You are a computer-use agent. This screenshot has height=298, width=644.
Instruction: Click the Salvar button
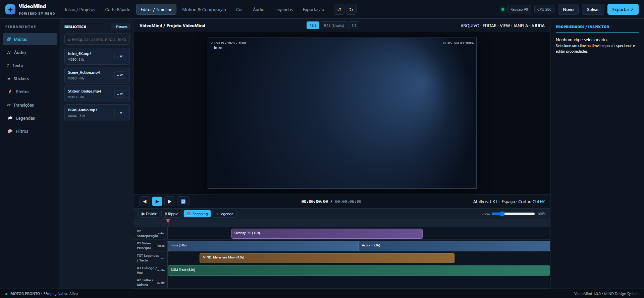(x=593, y=9)
